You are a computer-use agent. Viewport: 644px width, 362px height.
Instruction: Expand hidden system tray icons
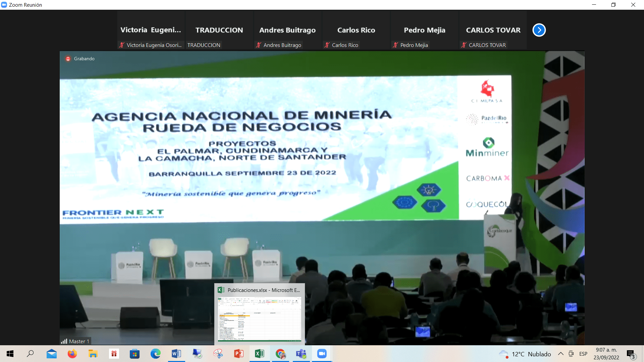[561, 354]
